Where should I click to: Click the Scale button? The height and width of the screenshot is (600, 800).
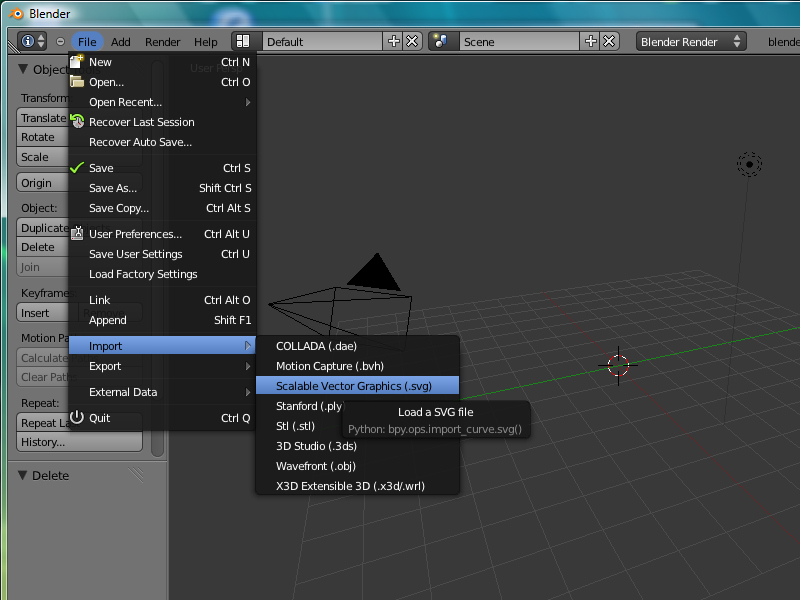(43, 157)
